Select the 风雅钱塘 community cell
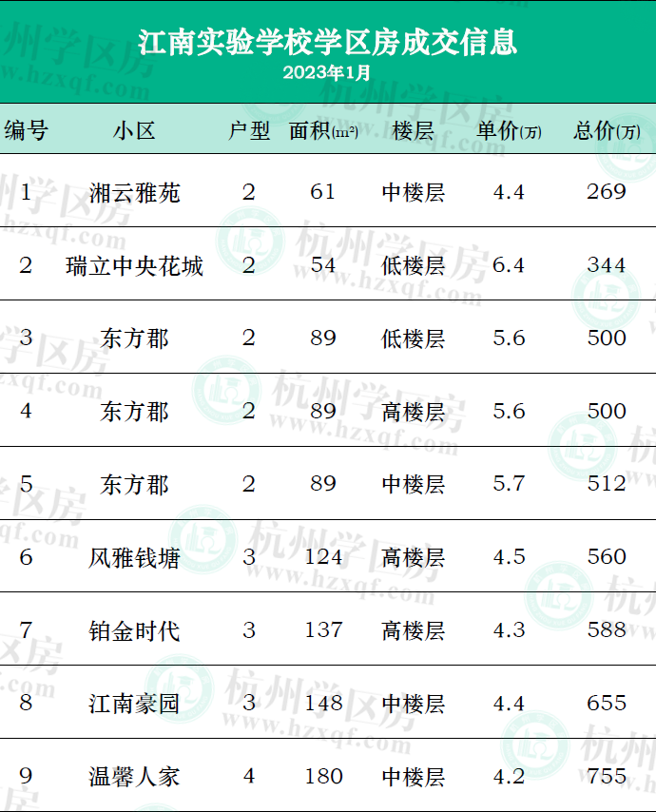656x812 pixels. click(135, 558)
